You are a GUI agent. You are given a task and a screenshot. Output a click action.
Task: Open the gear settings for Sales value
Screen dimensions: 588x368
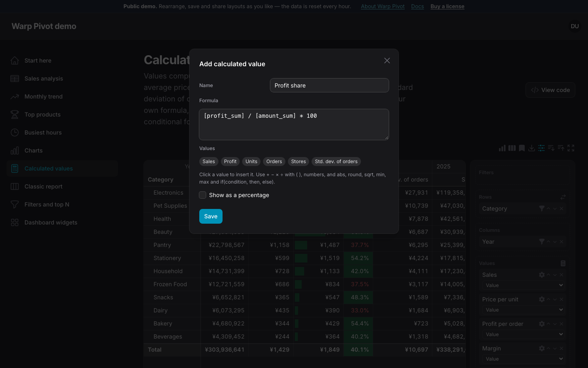(542, 275)
